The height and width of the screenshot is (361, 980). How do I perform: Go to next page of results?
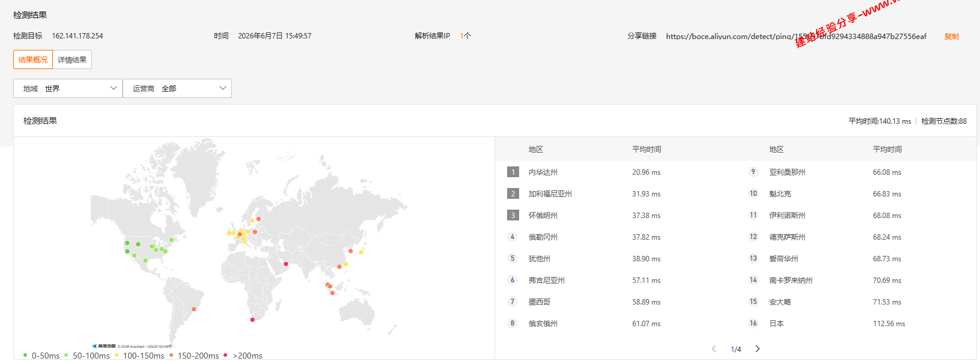757,349
